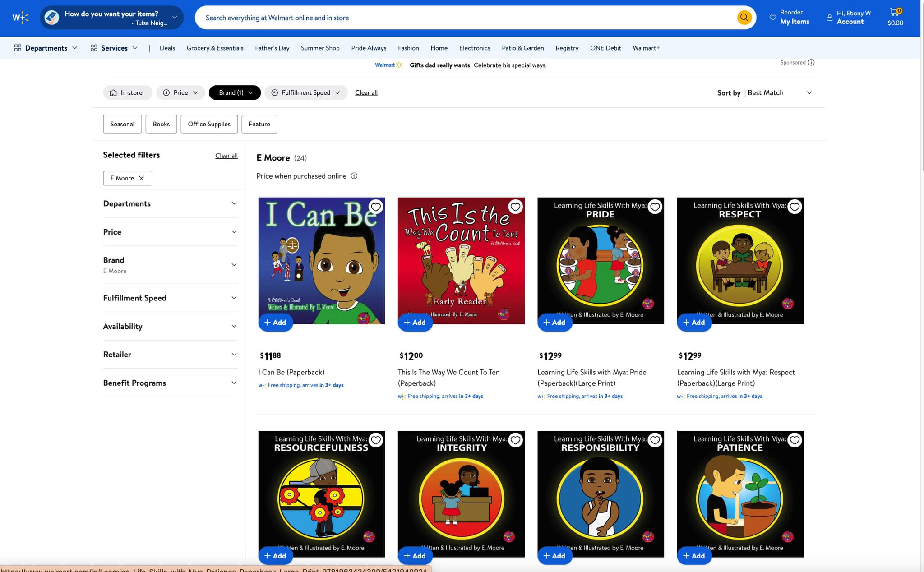
Task: Go to the Deals menu item
Action: click(x=167, y=48)
